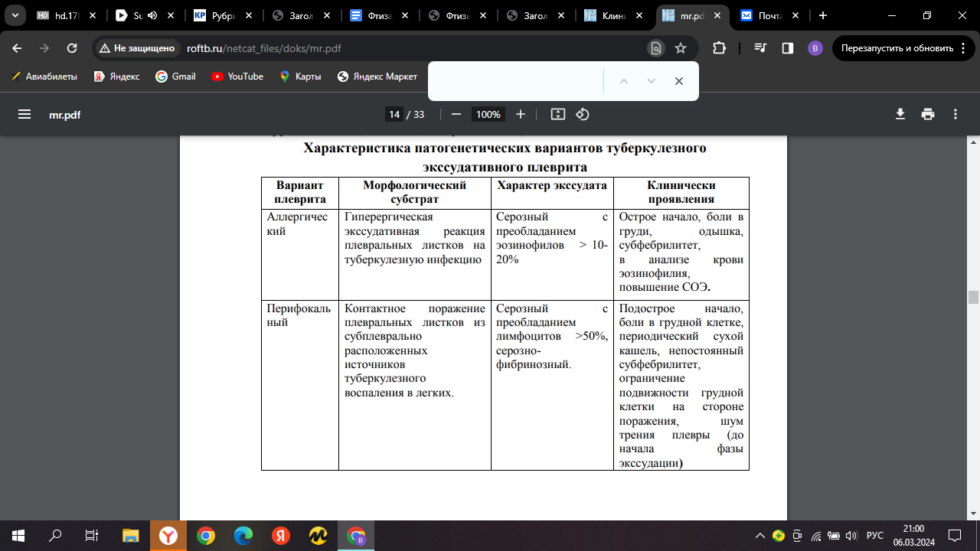Open Microsoft Edge from taskbar
The image size is (980, 551).
(243, 536)
